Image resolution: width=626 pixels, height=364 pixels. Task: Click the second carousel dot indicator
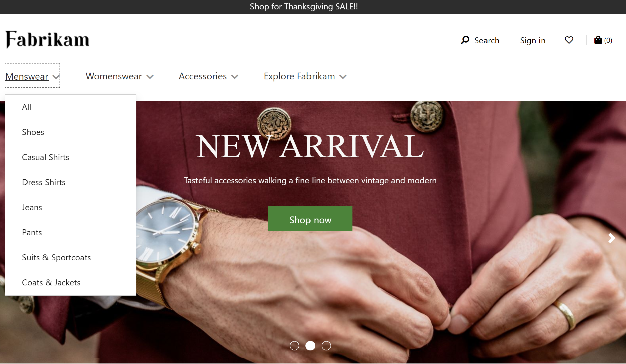tap(310, 345)
